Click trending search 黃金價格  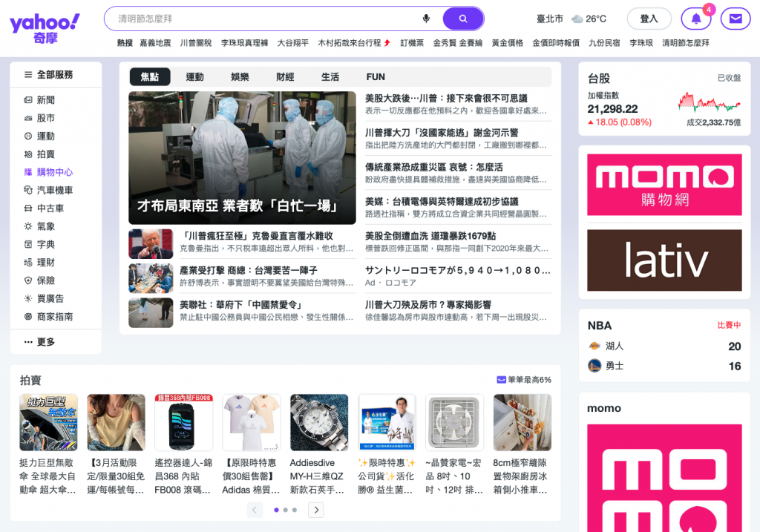[x=508, y=43]
